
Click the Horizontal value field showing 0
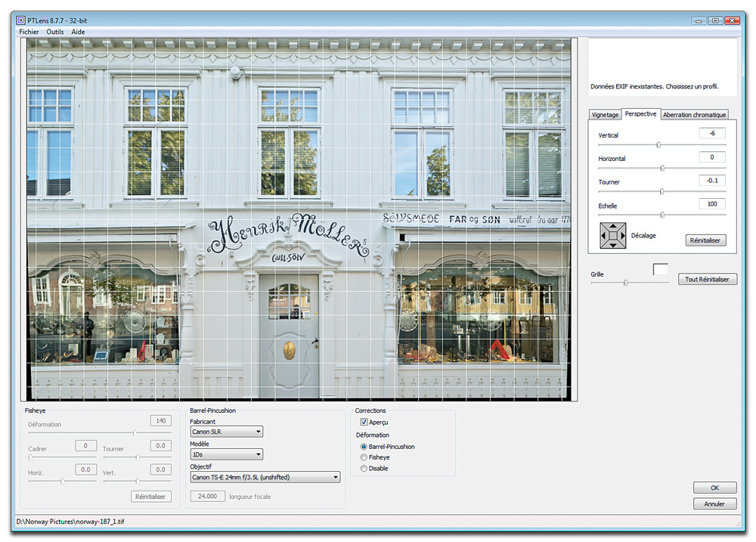(712, 157)
